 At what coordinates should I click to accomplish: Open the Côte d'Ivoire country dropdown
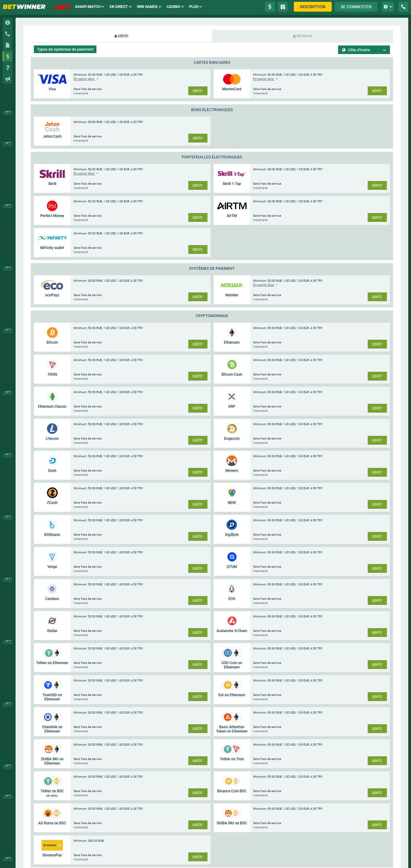(364, 50)
